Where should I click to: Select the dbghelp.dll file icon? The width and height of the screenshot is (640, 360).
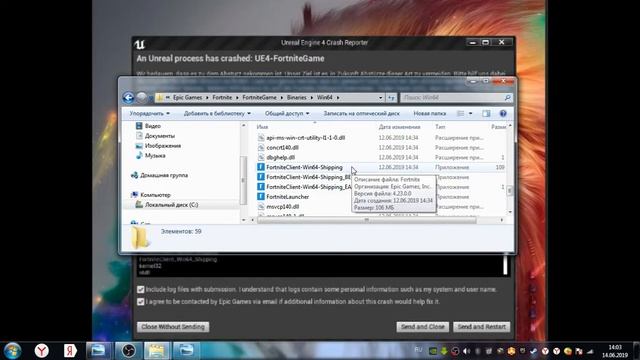click(261, 157)
